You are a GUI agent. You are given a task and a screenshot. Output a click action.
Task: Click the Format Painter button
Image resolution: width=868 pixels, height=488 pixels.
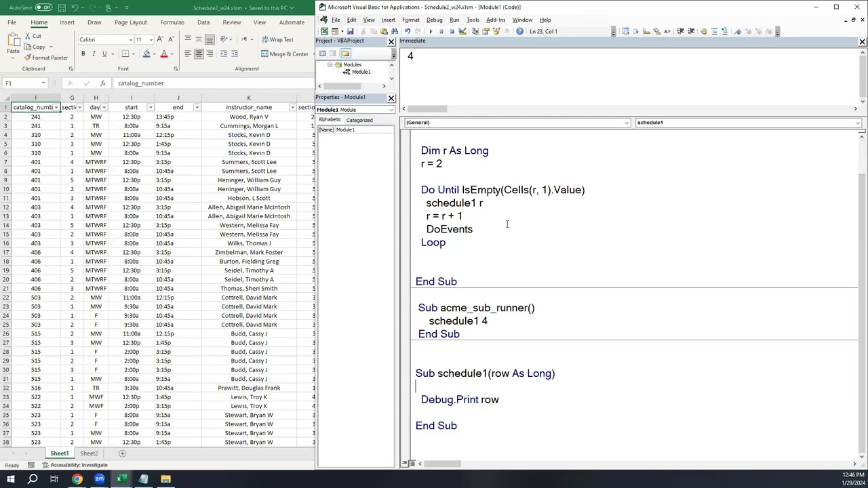(46, 58)
